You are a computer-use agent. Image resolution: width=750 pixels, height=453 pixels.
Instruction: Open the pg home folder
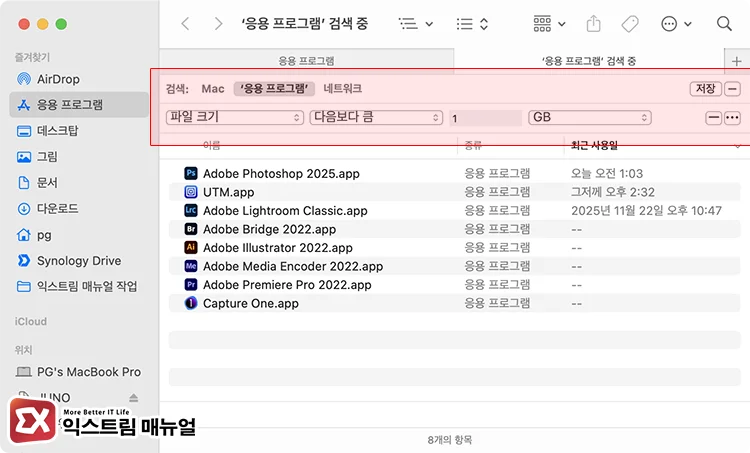(x=33, y=235)
